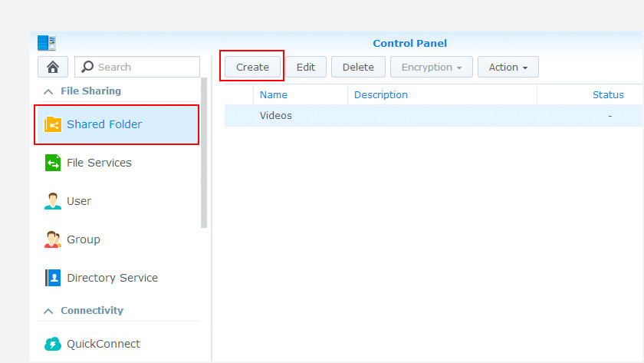Click the Home icon button

coord(53,67)
